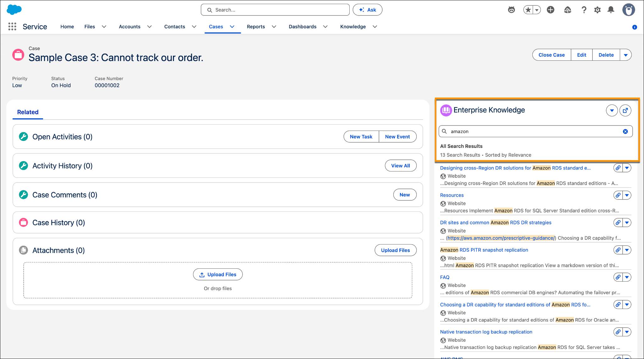The height and width of the screenshot is (359, 644).
Task: Open the Reports tab
Action: click(256, 27)
